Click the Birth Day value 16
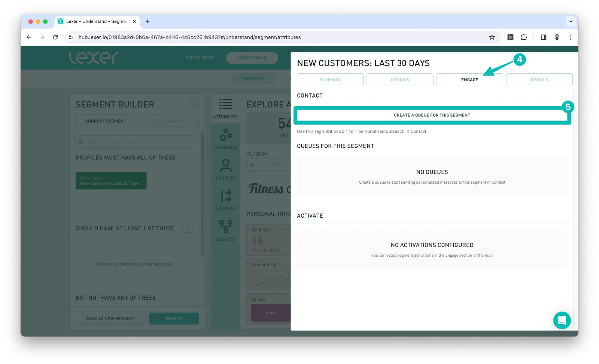The height and width of the screenshot is (364, 599). [x=258, y=240]
